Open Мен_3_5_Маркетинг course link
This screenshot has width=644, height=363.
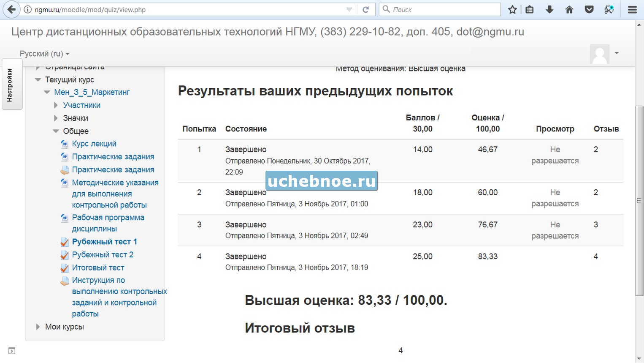pyautogui.click(x=92, y=92)
